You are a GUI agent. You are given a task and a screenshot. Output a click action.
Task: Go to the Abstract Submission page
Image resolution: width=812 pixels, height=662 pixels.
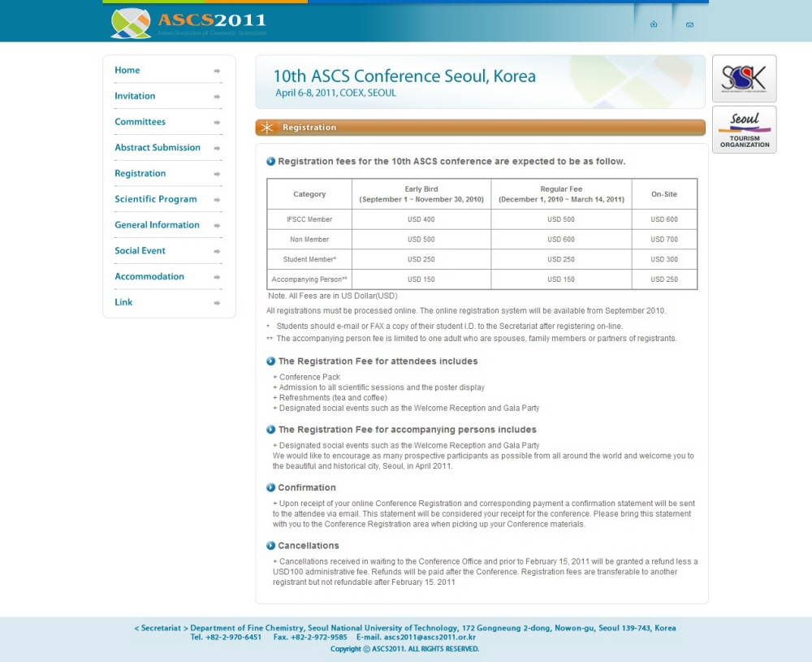point(157,148)
